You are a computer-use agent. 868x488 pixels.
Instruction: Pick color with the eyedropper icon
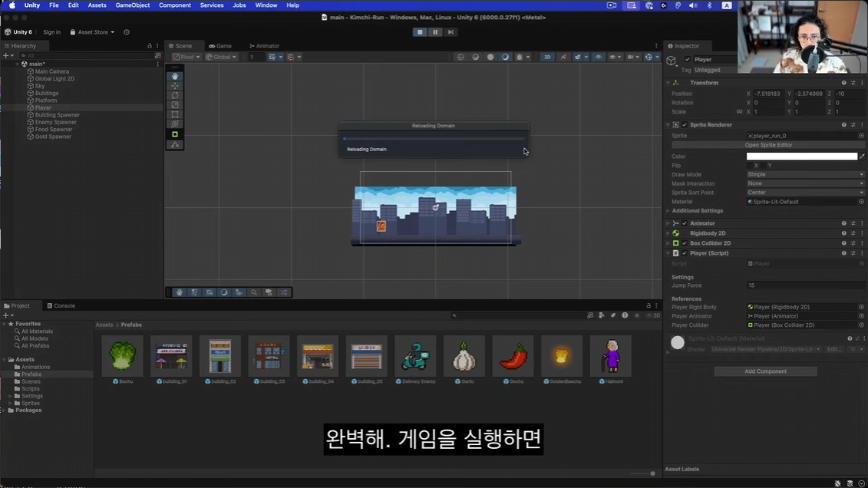[x=862, y=157]
